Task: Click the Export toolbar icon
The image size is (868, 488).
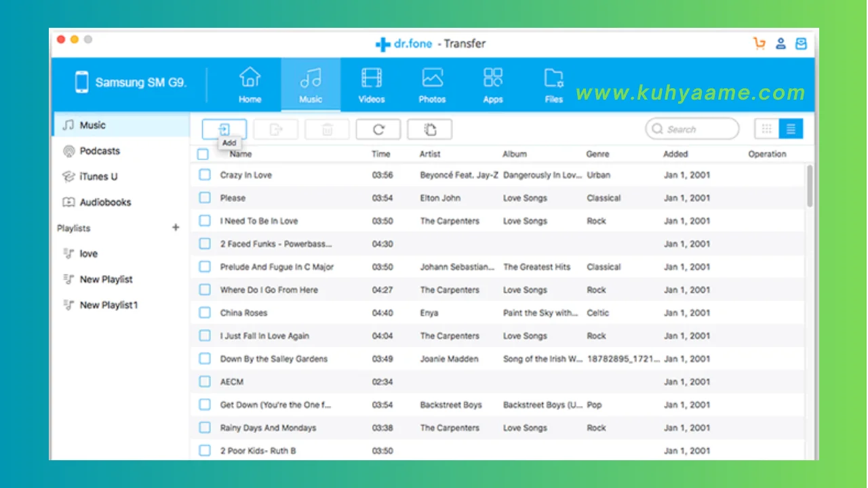Action: (276, 129)
